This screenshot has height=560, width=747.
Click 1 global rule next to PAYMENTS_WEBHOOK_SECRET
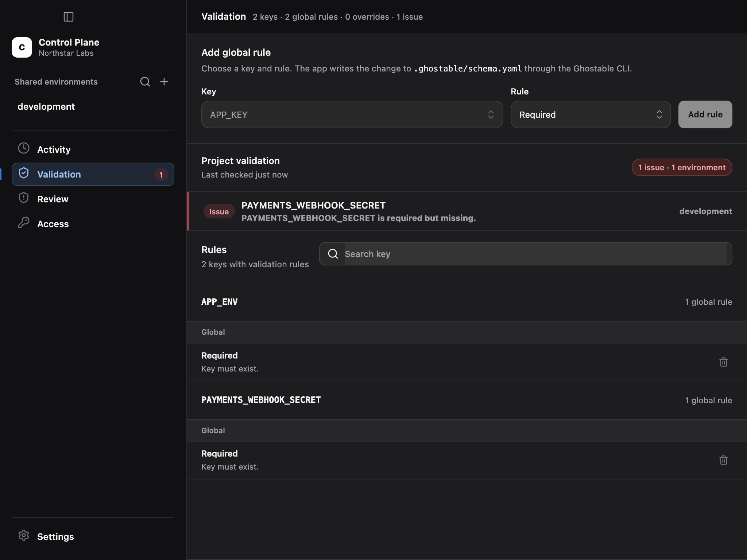[708, 400]
